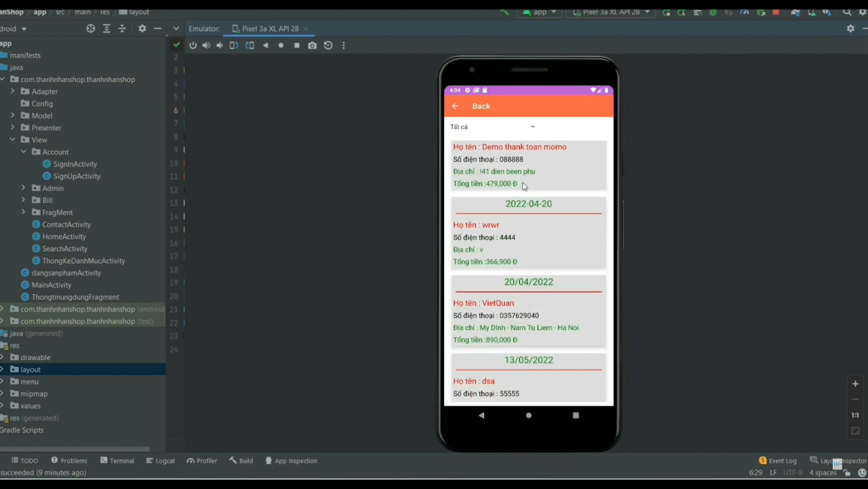
Task: Tap the back arrow in the app's orange header
Action: coord(455,106)
